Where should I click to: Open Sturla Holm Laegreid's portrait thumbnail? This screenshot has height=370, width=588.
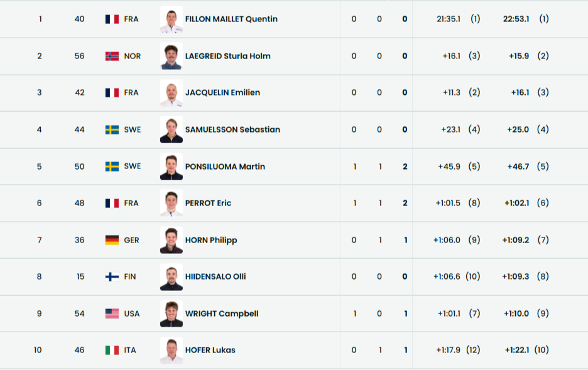click(171, 56)
